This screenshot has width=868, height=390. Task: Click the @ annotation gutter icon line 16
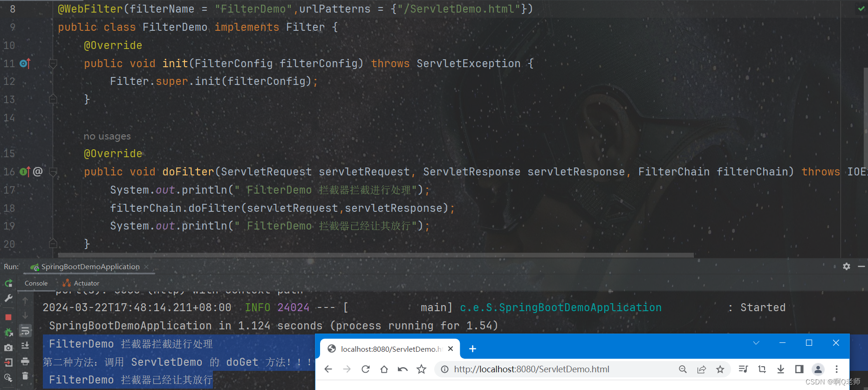[x=38, y=172]
